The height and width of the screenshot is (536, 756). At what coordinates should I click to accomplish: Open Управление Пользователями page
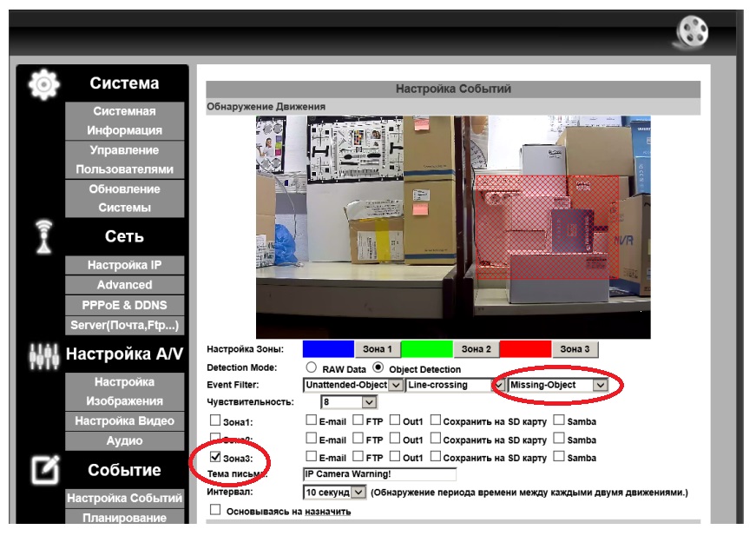click(x=124, y=160)
